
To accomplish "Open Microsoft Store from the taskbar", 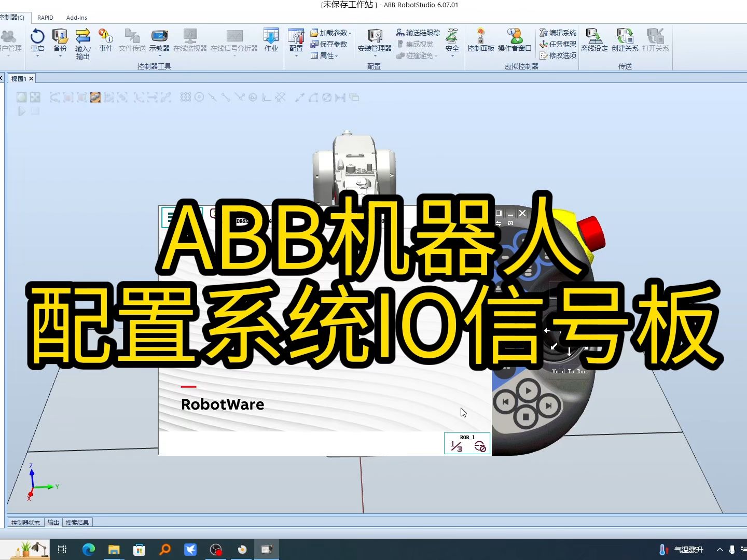I will click(x=140, y=550).
